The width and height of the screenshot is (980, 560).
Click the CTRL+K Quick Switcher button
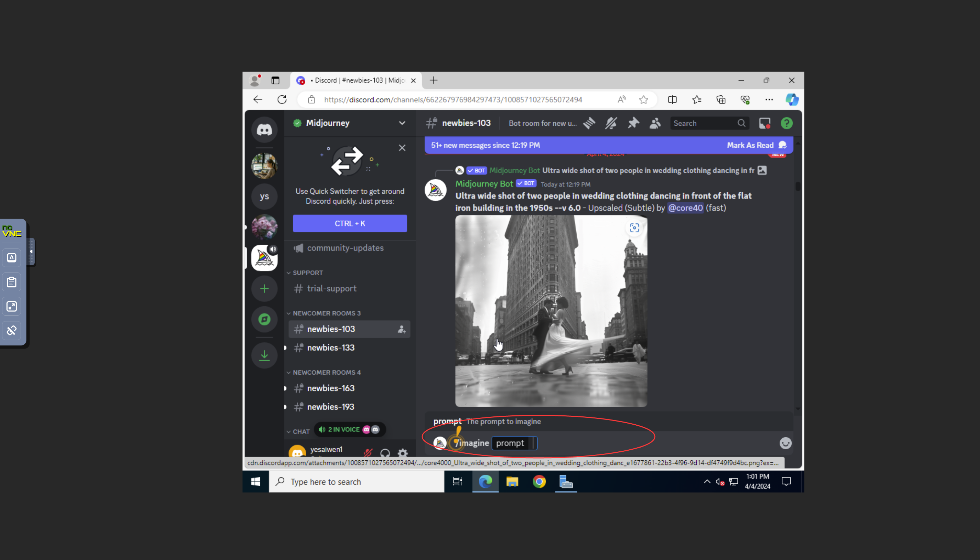point(350,223)
